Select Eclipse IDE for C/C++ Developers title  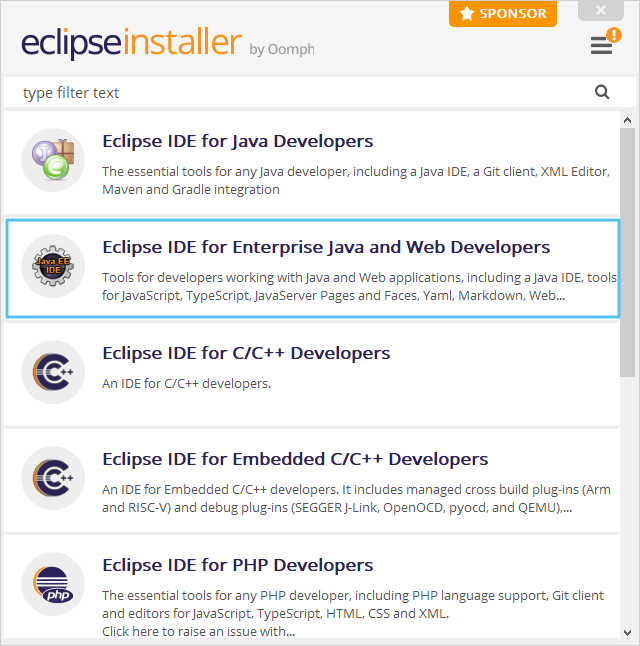pos(246,353)
